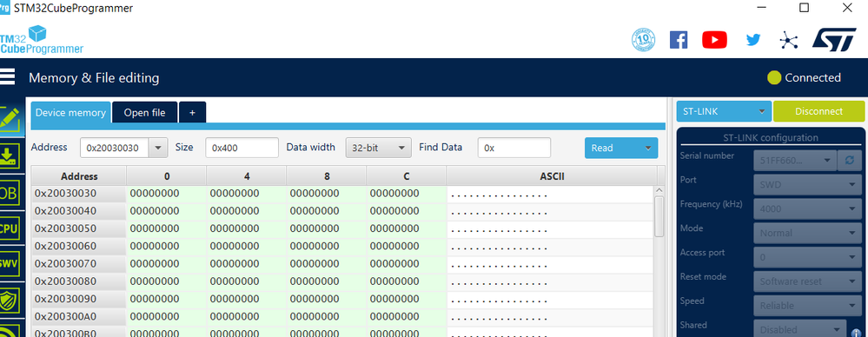Click the ASCII column header
868x337 pixels.
pos(552,176)
